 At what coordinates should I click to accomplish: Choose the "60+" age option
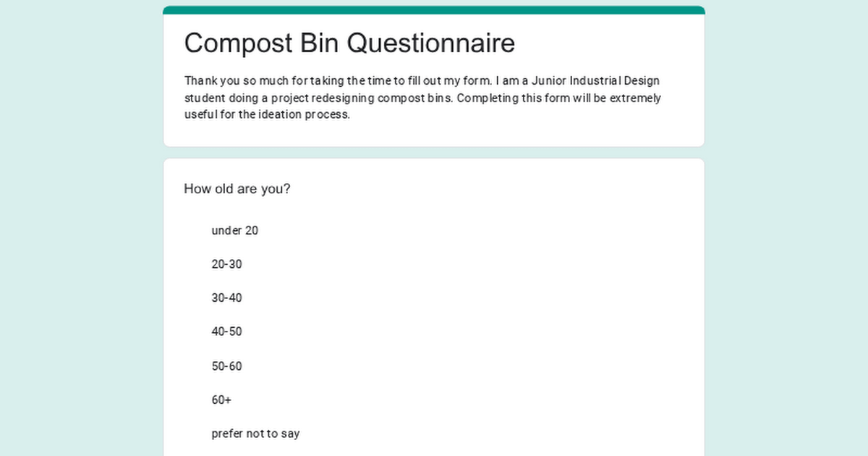(221, 400)
